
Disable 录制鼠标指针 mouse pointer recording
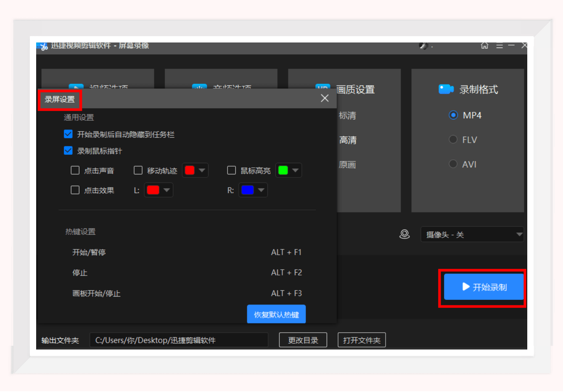(68, 150)
